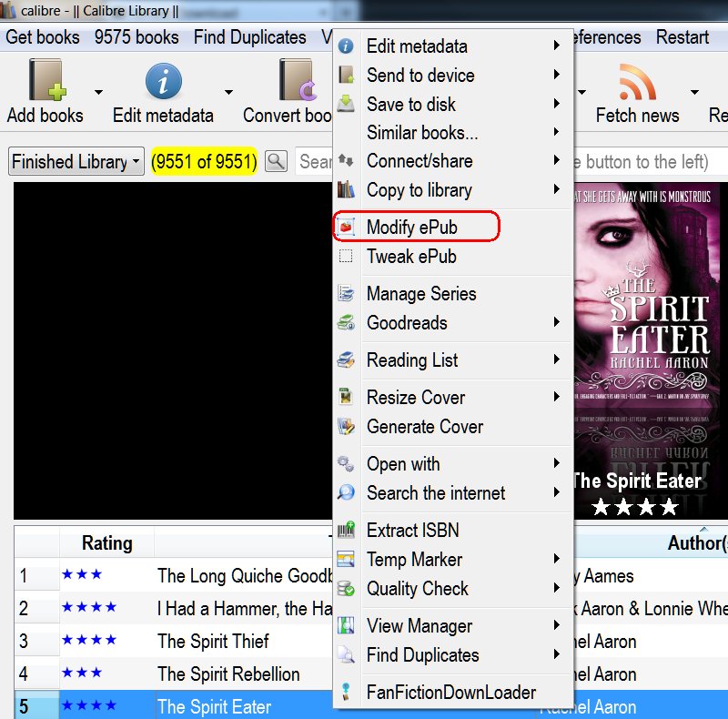Choose Tweak ePub from context menu
Viewport: 728px width, 719px height.
point(452,256)
